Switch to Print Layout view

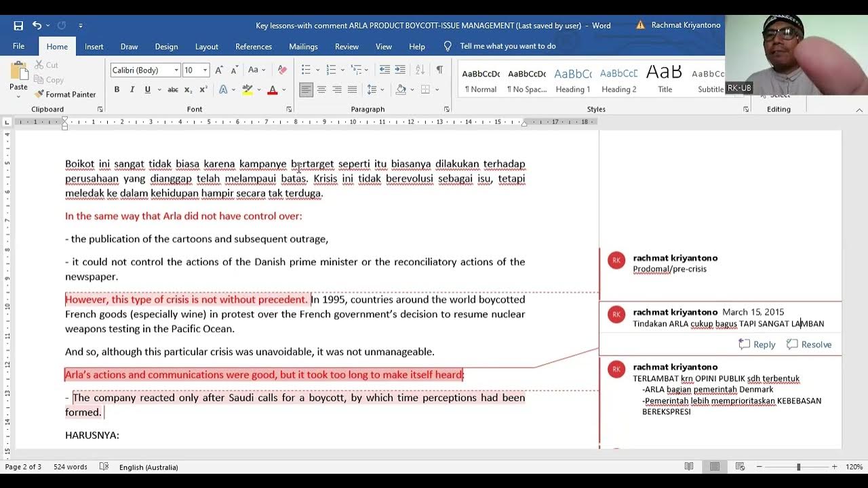click(x=715, y=467)
